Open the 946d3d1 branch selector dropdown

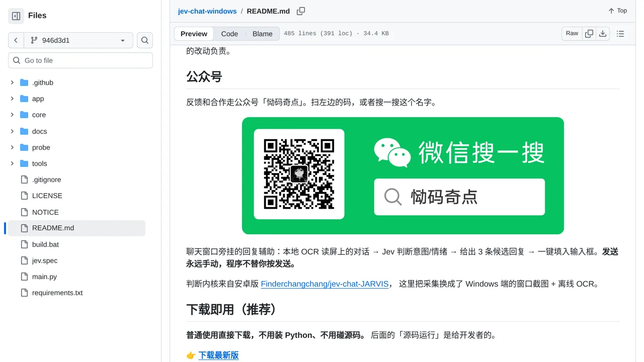tap(78, 40)
